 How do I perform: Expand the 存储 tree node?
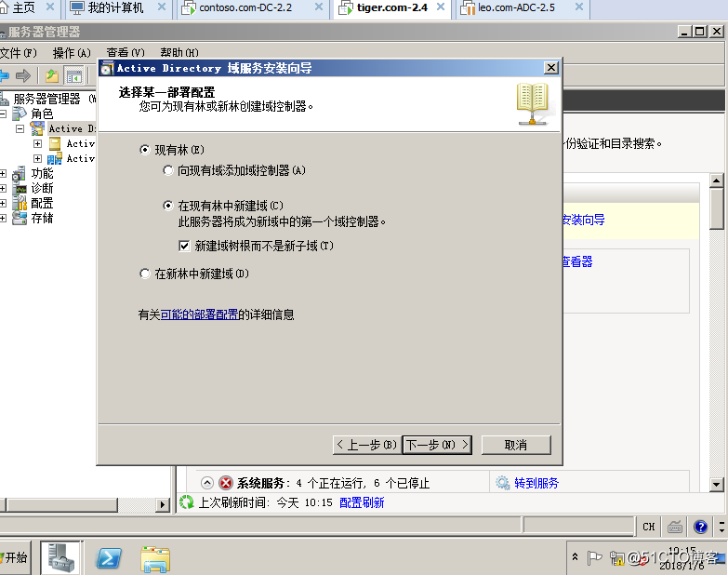[x=3, y=218]
